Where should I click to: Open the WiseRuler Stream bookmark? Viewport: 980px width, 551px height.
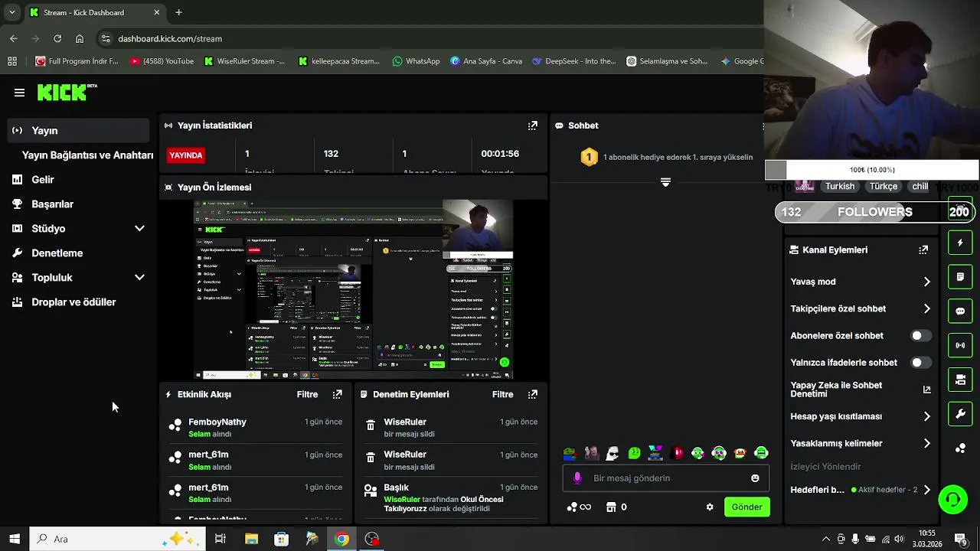click(x=244, y=61)
